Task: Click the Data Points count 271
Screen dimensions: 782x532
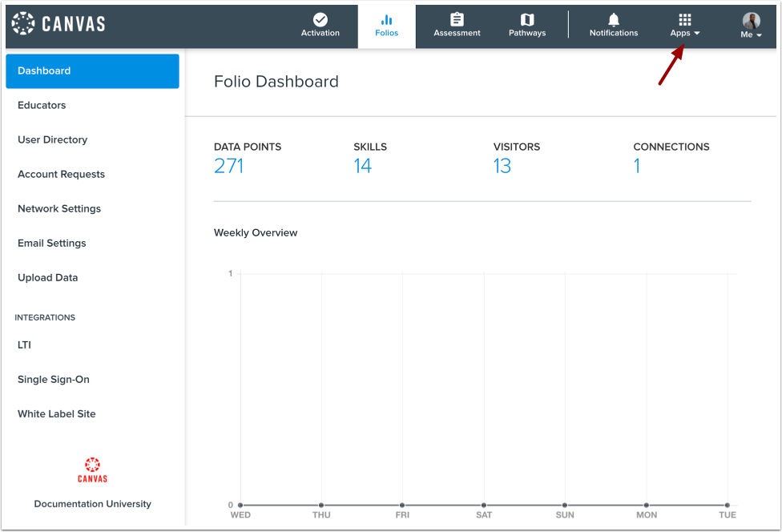Action: 228,165
